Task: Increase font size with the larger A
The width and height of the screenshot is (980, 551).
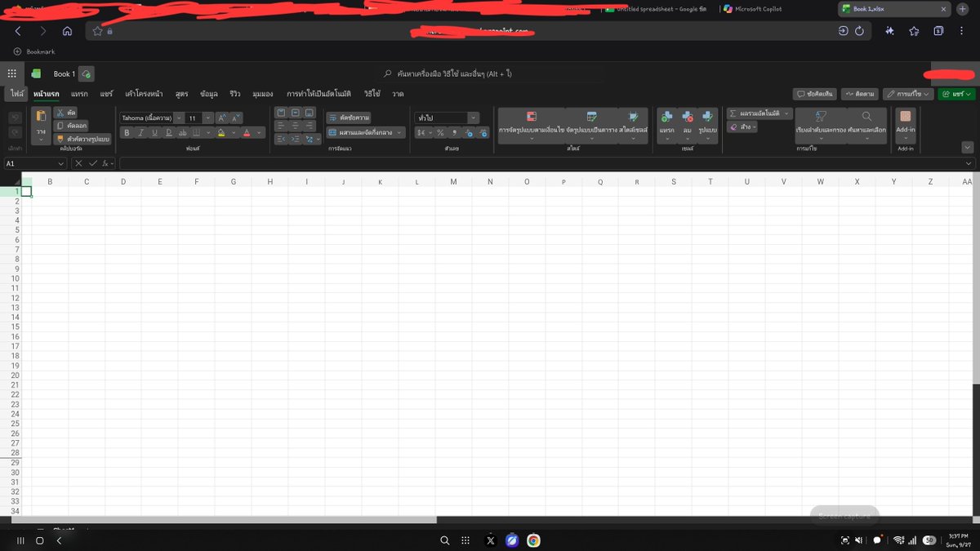Action: (221, 118)
